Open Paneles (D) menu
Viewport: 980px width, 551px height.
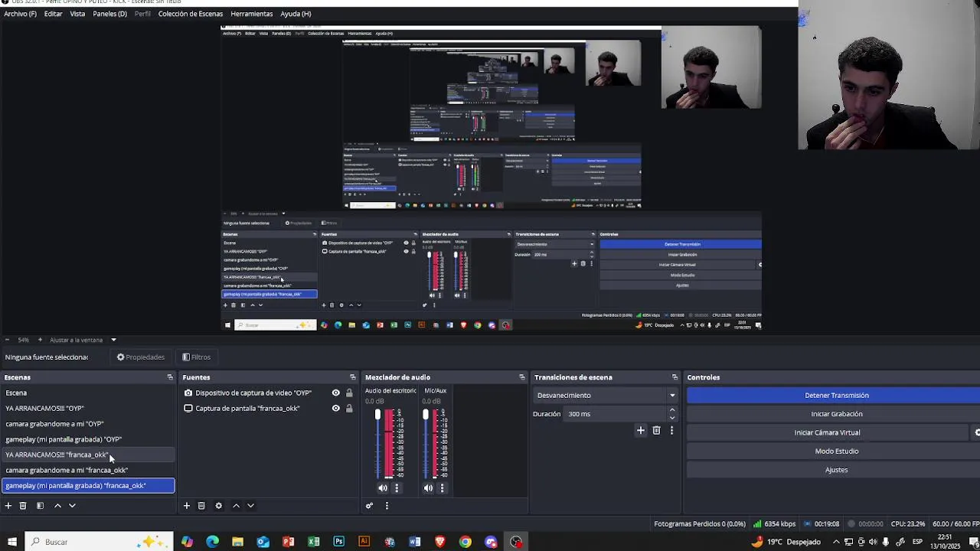coord(109,14)
